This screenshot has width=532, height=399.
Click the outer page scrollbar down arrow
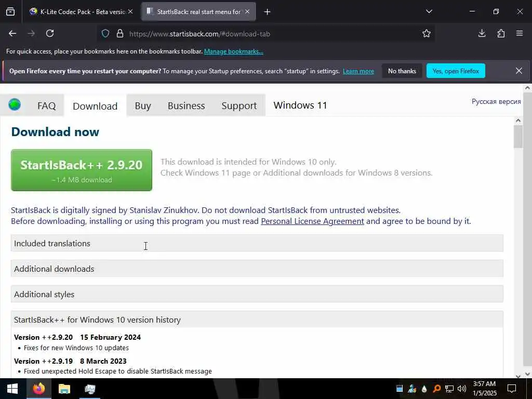[x=527, y=374]
